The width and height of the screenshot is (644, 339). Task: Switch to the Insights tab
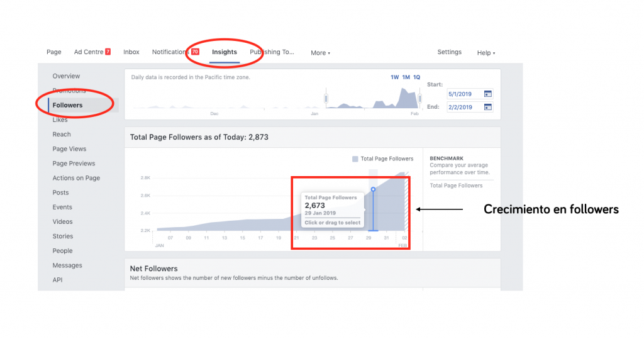coord(225,52)
